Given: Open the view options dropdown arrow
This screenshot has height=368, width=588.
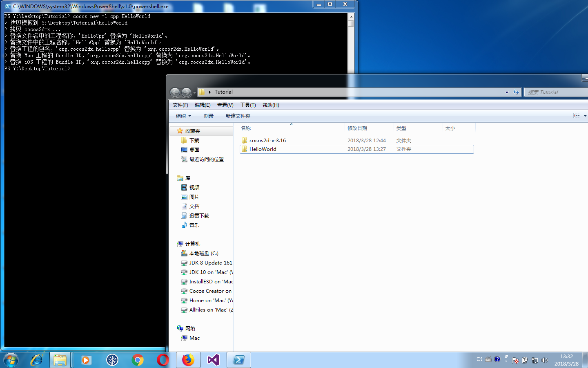Looking at the screenshot, I should pyautogui.click(x=585, y=116).
